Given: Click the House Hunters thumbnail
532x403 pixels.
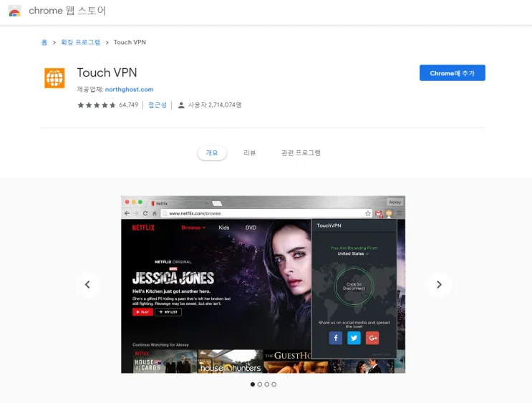Looking at the screenshot, I should pyautogui.click(x=231, y=361).
